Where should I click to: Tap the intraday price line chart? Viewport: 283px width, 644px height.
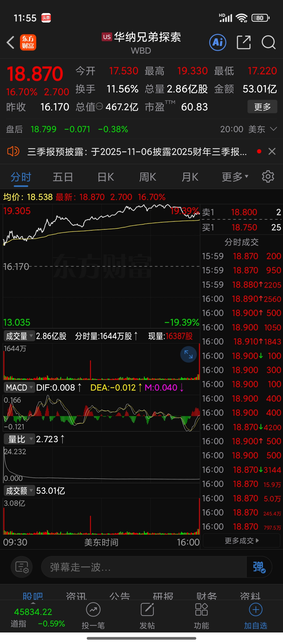pos(101,266)
